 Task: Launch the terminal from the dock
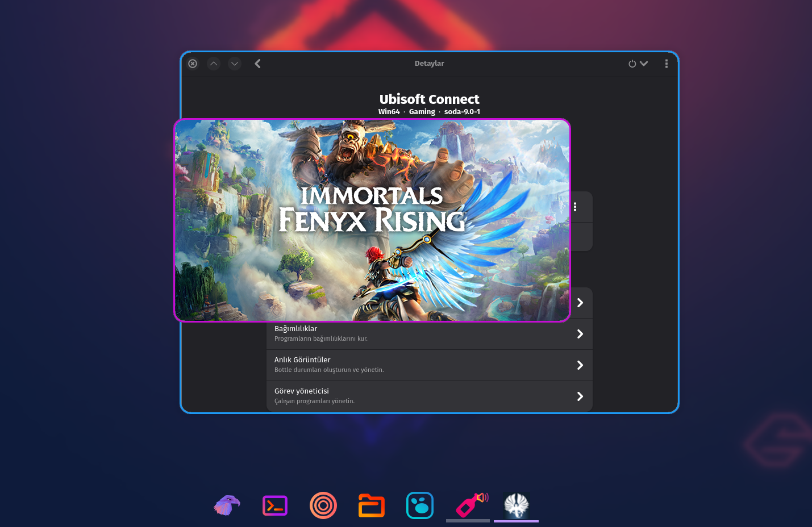pyautogui.click(x=275, y=505)
